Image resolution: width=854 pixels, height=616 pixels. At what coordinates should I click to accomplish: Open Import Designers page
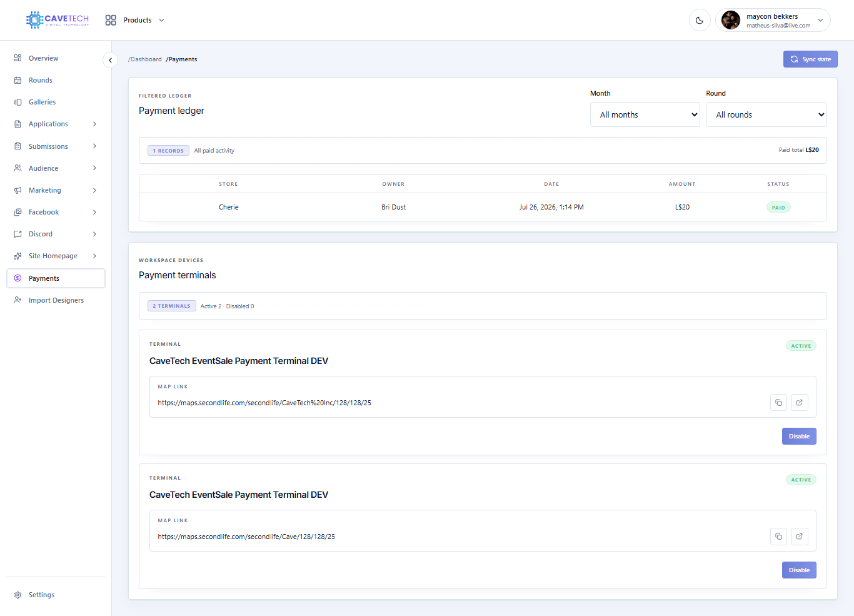(56, 300)
